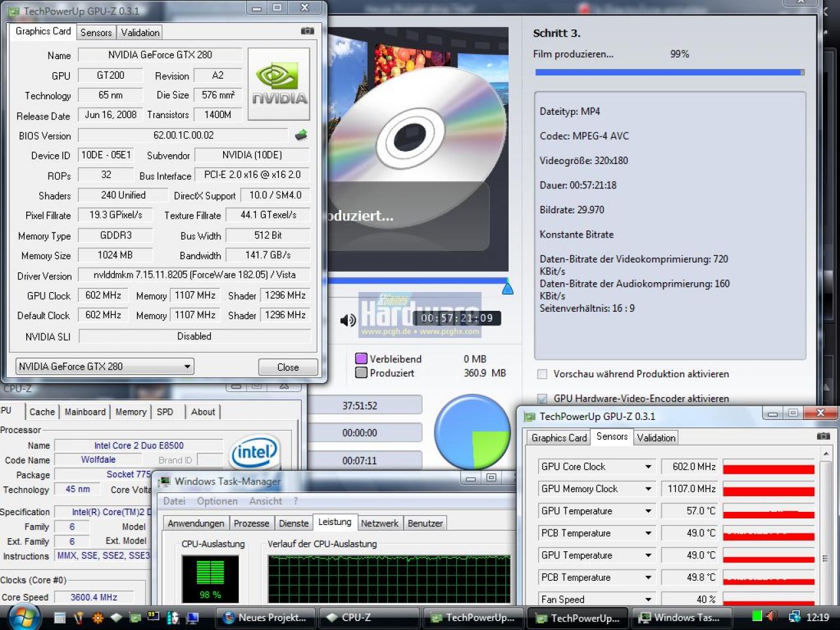This screenshot has height=630, width=840.
Task: Click the monitor icon in Quick Launch
Action: (192, 618)
